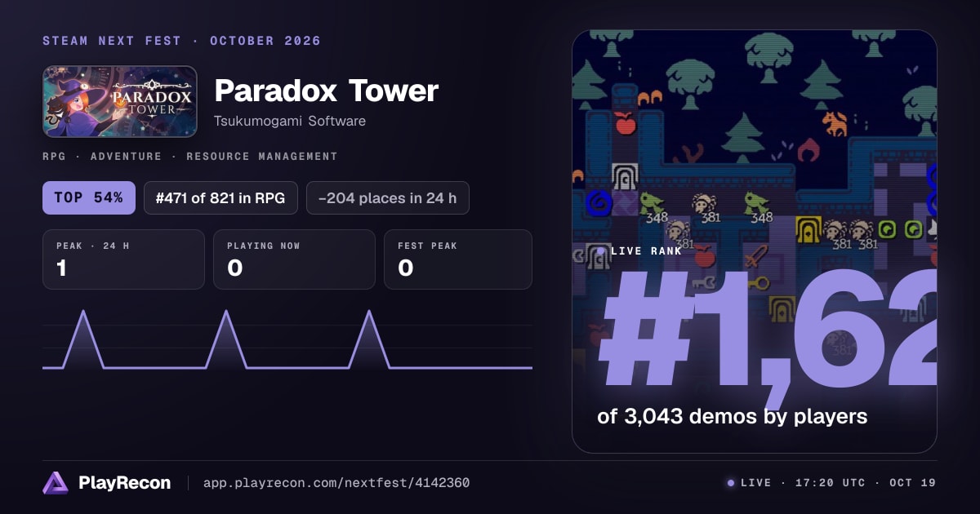Click the of 3,043 demos by players text

click(x=732, y=416)
